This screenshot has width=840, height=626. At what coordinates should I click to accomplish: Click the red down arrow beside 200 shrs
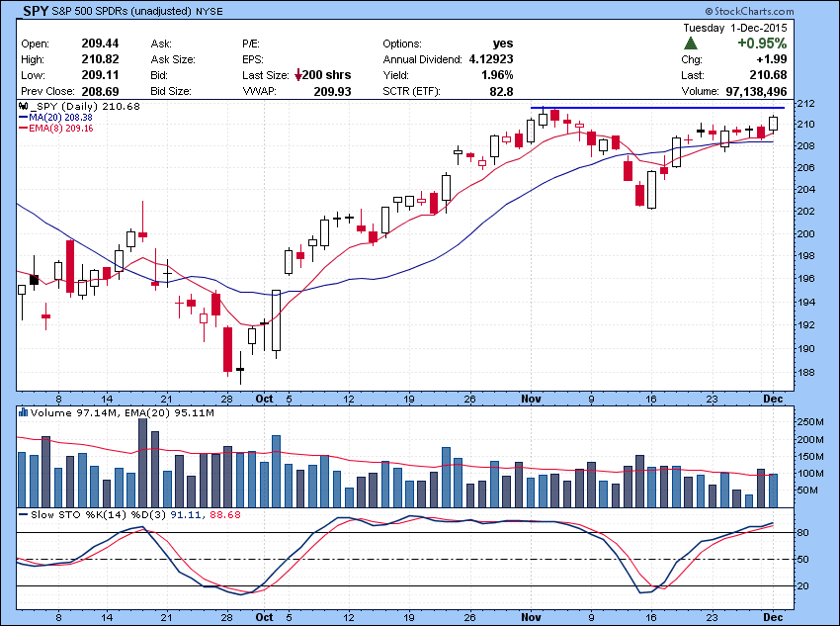pyautogui.click(x=298, y=75)
